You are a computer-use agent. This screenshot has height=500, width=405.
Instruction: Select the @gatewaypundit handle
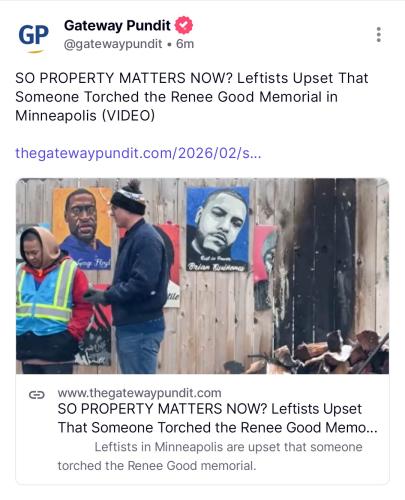click(x=113, y=44)
